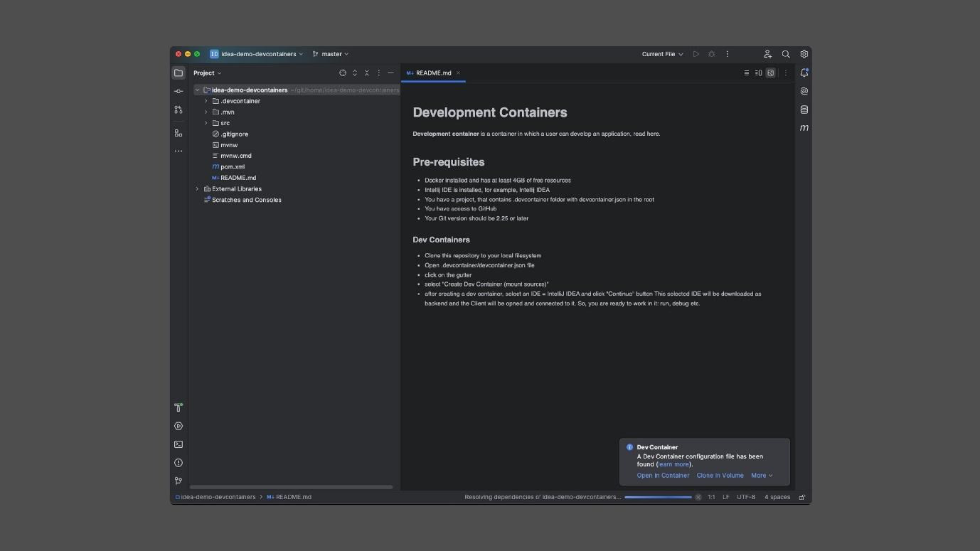Switch to editor-only markdown view
The image size is (980, 551).
pyautogui.click(x=746, y=73)
